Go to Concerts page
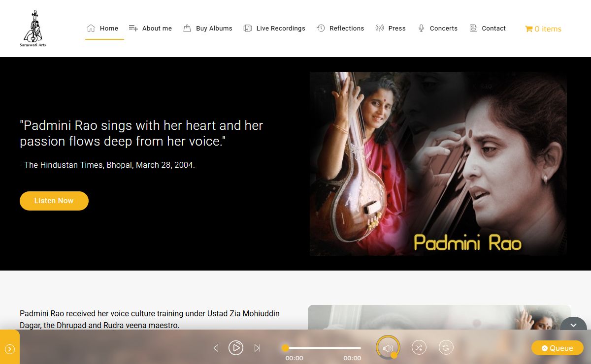 [x=437, y=29]
